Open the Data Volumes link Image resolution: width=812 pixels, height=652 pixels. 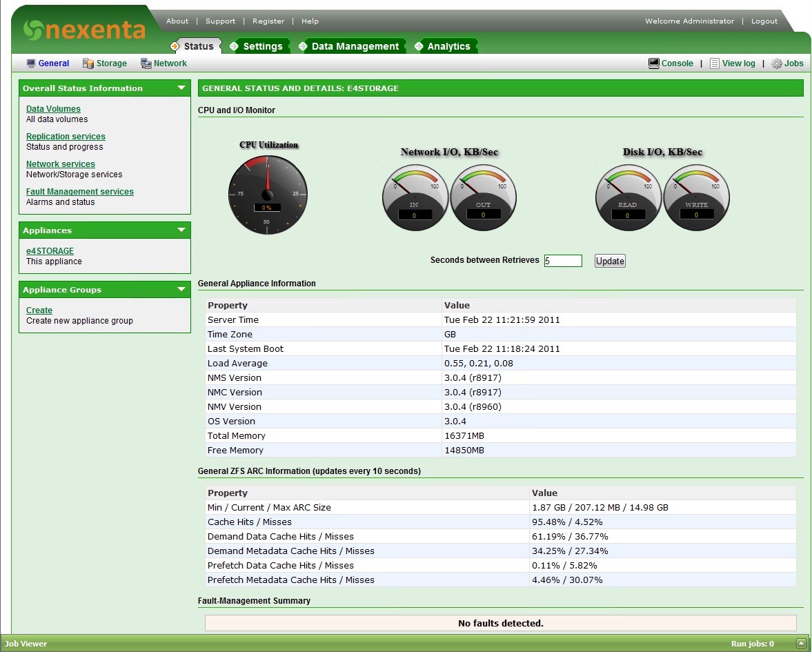tap(53, 109)
